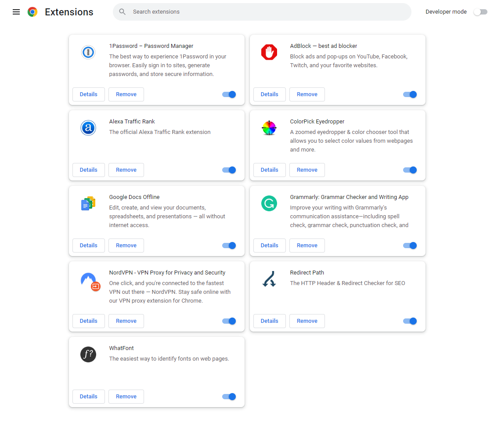
Task: Click the Grammarly green G icon
Action: tap(269, 203)
